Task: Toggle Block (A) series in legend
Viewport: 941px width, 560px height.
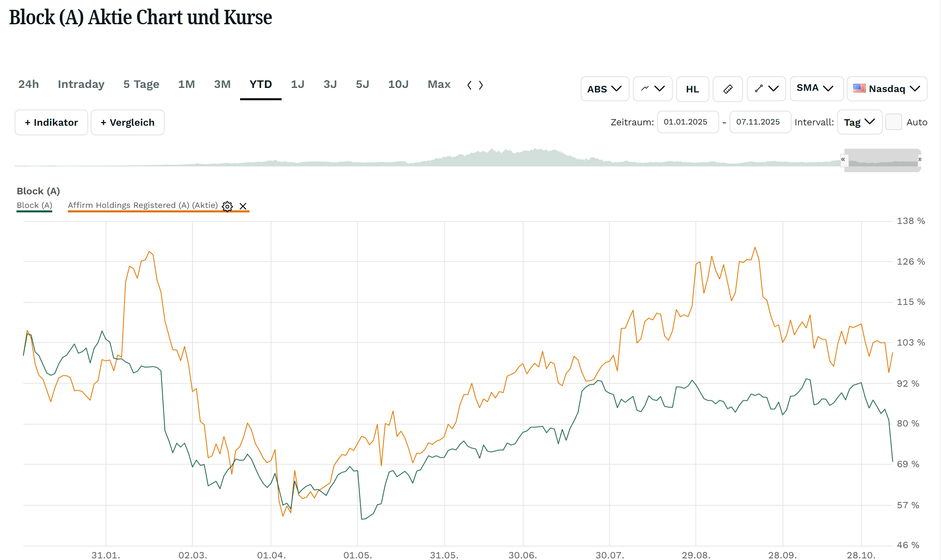Action: [34, 205]
